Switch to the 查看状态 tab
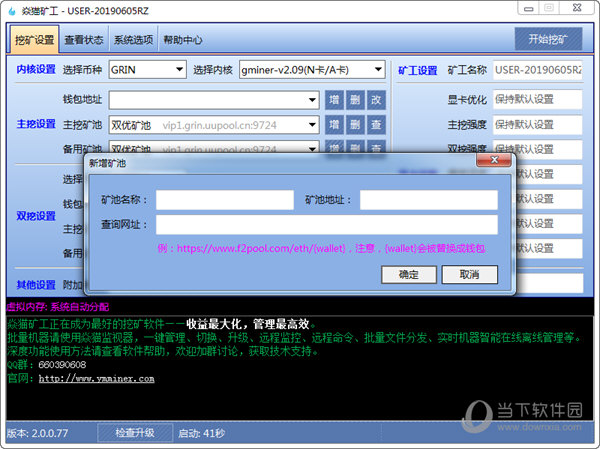 [x=84, y=41]
